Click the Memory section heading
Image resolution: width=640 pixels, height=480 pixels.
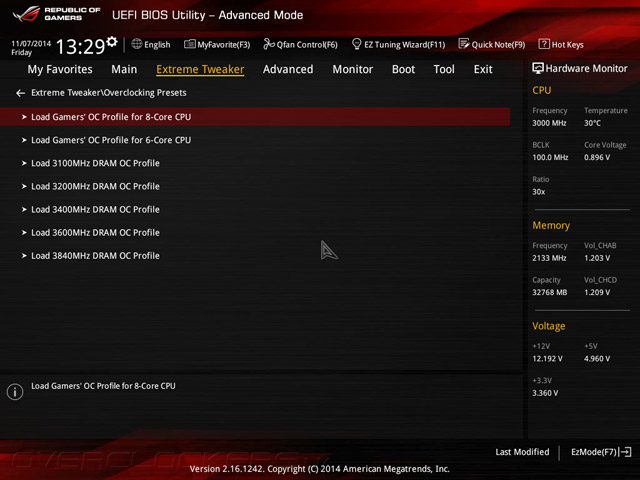click(551, 226)
